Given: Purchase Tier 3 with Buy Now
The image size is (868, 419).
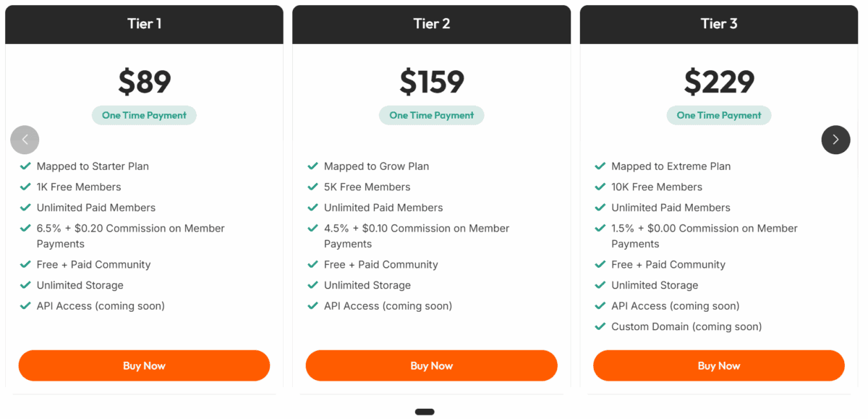Looking at the screenshot, I should click(718, 365).
